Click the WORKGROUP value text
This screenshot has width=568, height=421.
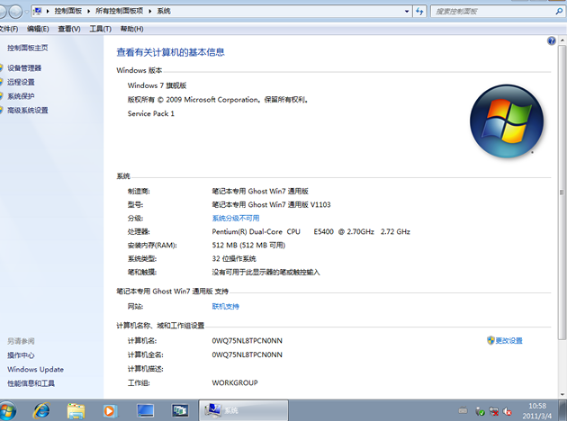click(235, 383)
